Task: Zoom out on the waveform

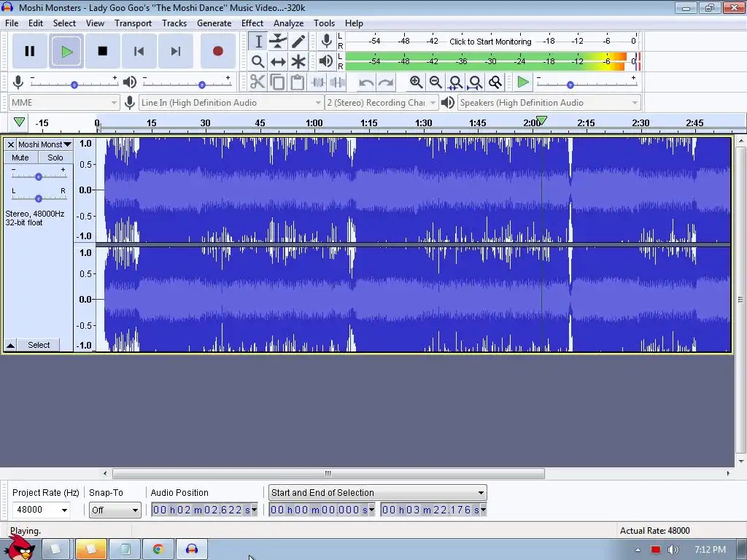Action: tap(436, 82)
